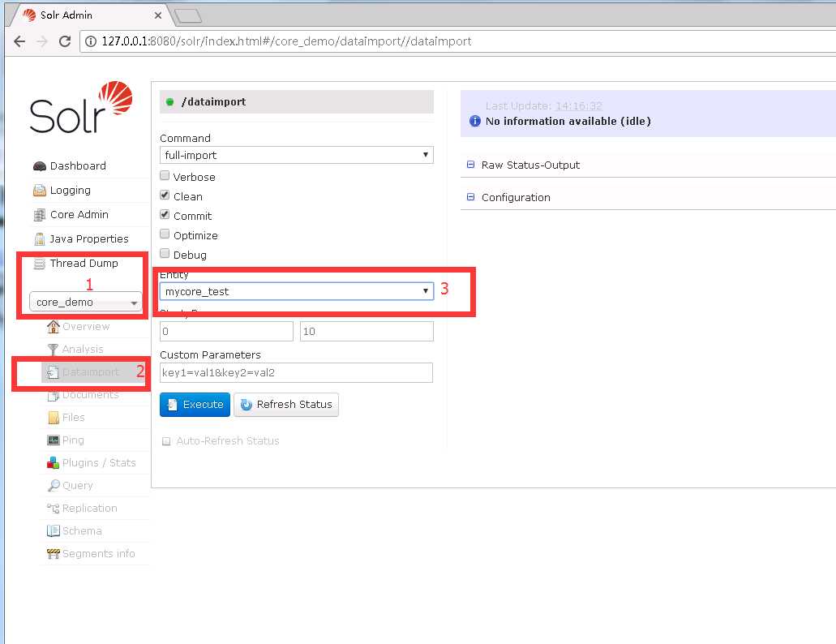Click Refresh Status button
The height and width of the screenshot is (644, 836).
[x=286, y=405]
